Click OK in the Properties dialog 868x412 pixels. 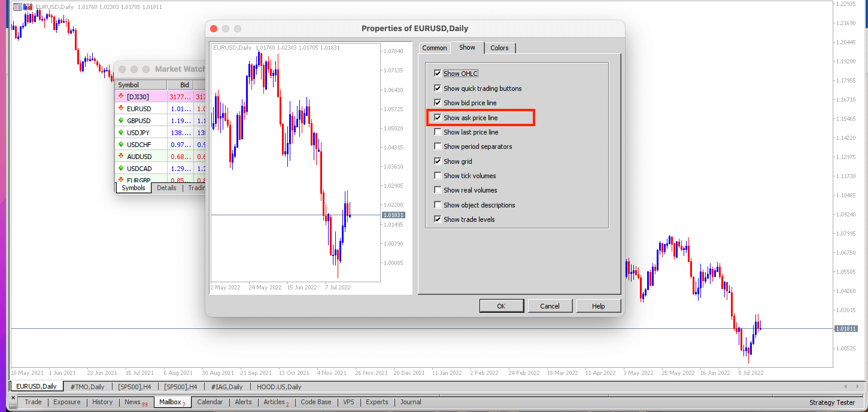502,306
